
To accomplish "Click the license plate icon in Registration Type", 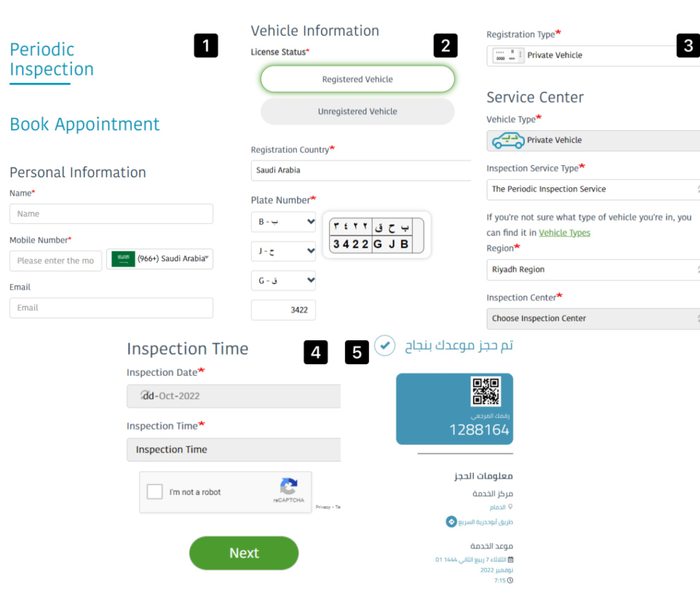I will pyautogui.click(x=508, y=55).
